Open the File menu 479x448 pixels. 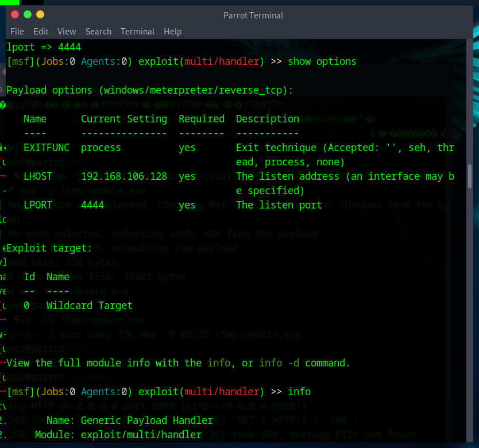[17, 32]
